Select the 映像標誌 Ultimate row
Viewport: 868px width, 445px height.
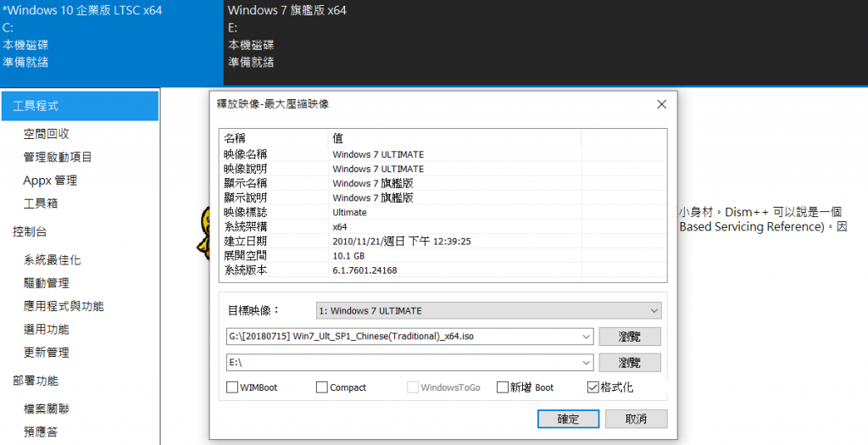pos(442,212)
